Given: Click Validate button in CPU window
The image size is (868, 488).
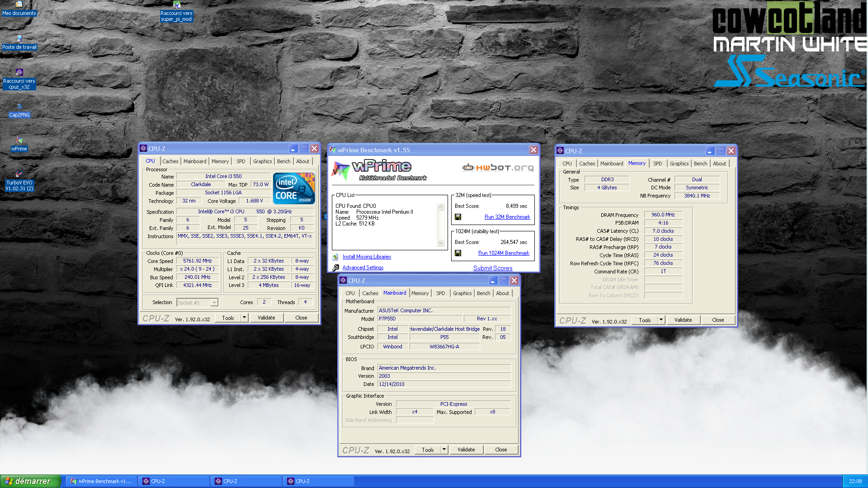Looking at the screenshot, I should click(266, 318).
